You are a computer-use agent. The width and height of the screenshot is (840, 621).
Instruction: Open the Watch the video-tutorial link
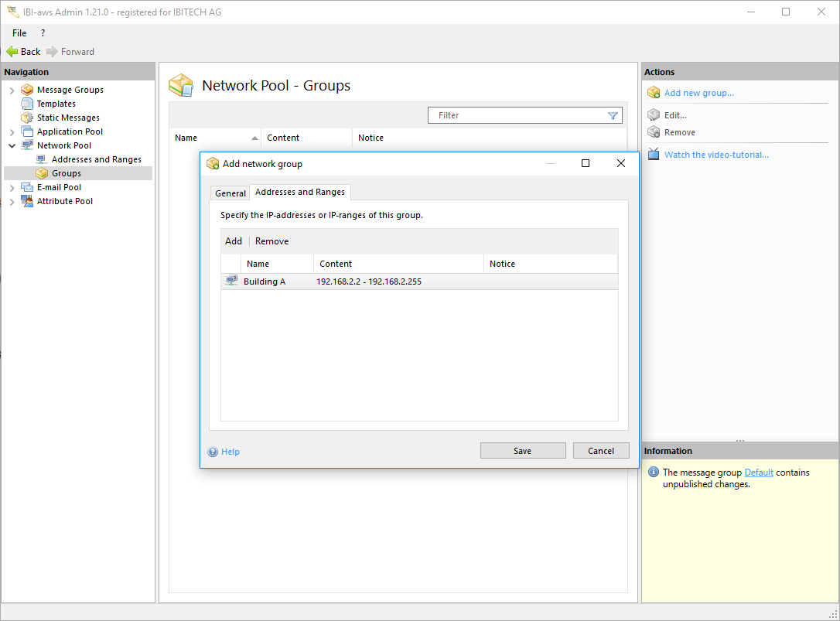coord(716,155)
